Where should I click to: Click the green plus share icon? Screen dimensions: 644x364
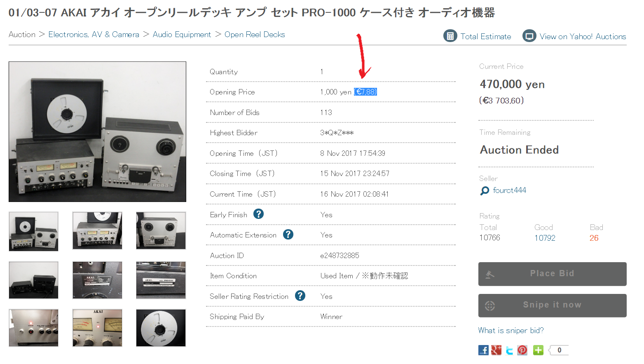[538, 350]
